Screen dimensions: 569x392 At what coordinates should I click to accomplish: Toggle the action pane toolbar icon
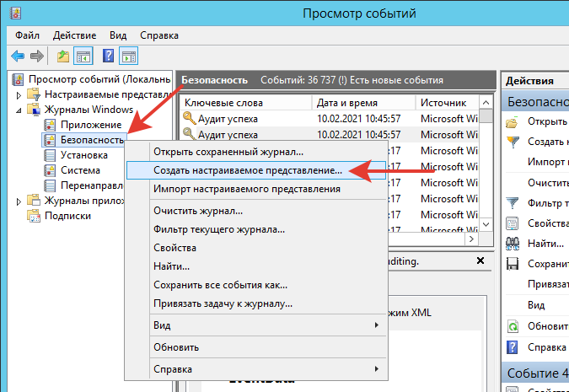click(128, 56)
